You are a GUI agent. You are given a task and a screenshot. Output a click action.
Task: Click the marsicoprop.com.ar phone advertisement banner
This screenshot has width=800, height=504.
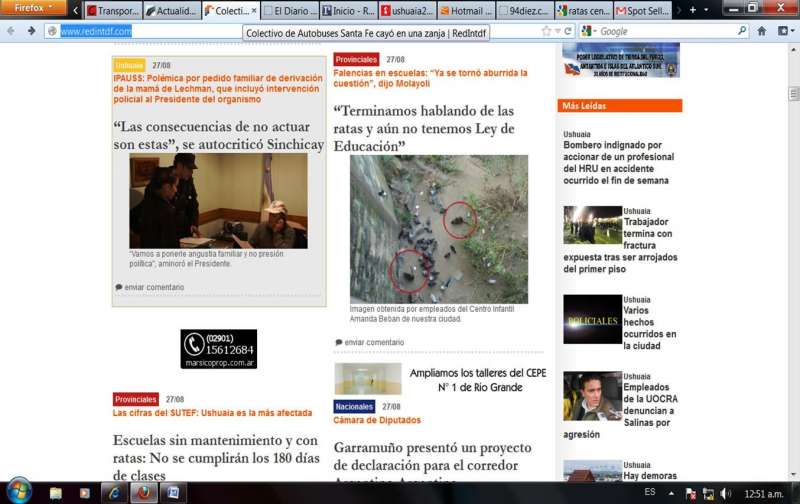[218, 349]
